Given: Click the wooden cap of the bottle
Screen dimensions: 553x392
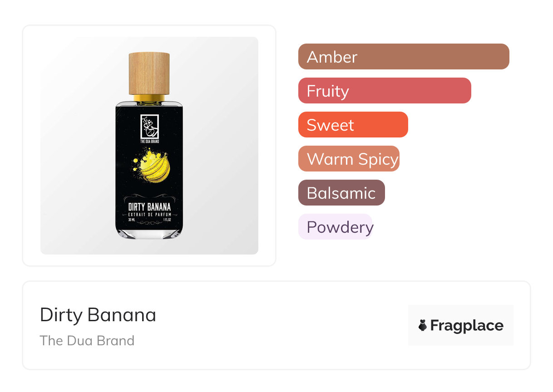Looking at the screenshot, I should point(149,73).
